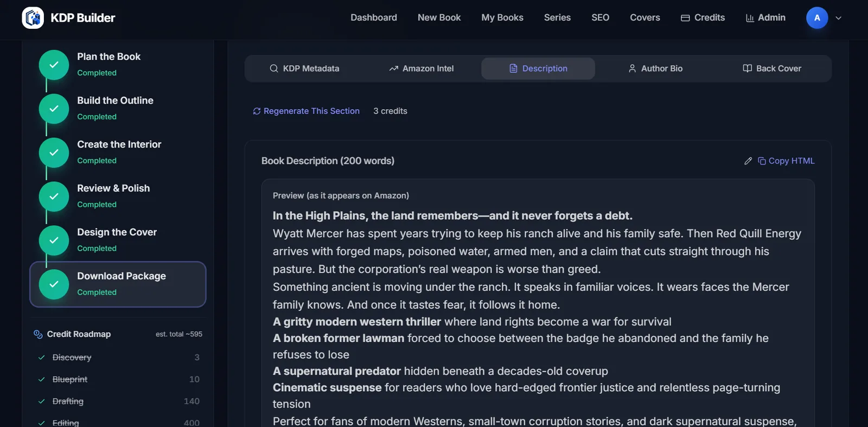Click the checkmark icon for Review & Polish
The image size is (868, 427).
pos(54,196)
